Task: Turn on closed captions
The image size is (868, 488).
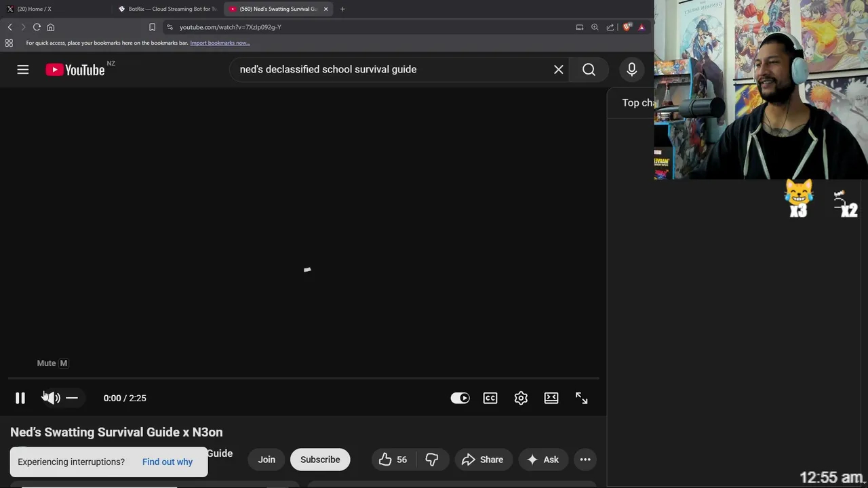Action: click(490, 398)
